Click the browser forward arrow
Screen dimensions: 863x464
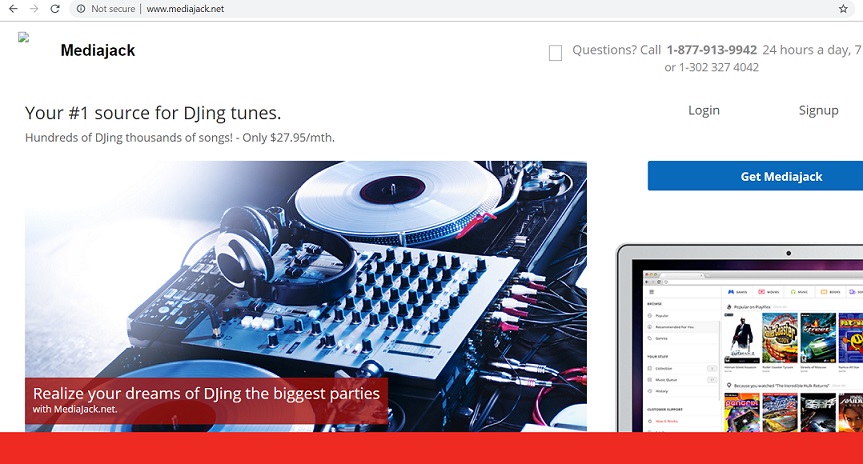tap(34, 9)
